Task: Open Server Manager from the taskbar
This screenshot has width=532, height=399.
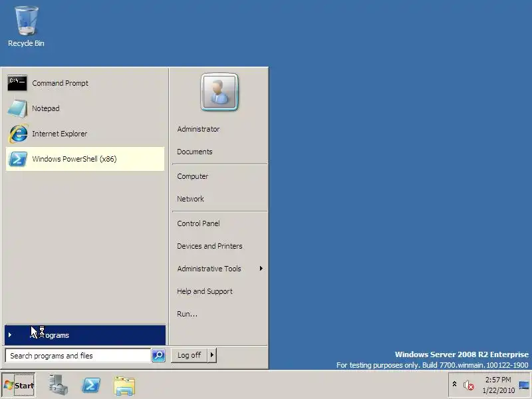Action: (58, 385)
